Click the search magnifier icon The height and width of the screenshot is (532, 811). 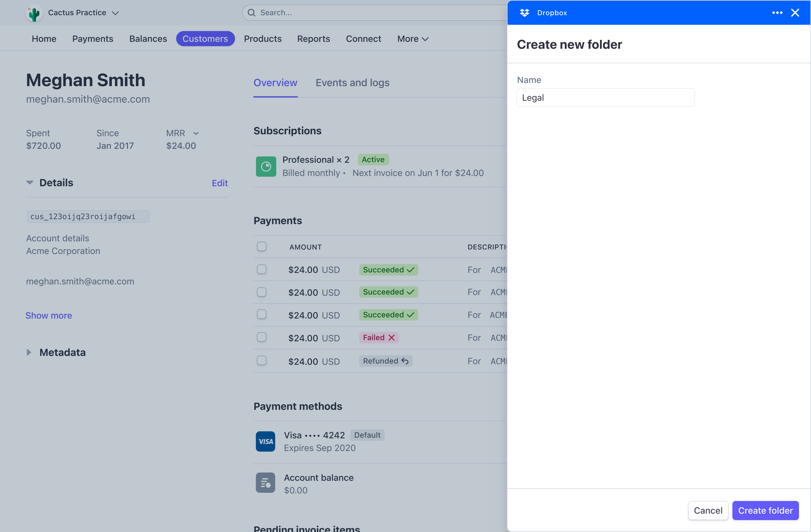pos(252,13)
